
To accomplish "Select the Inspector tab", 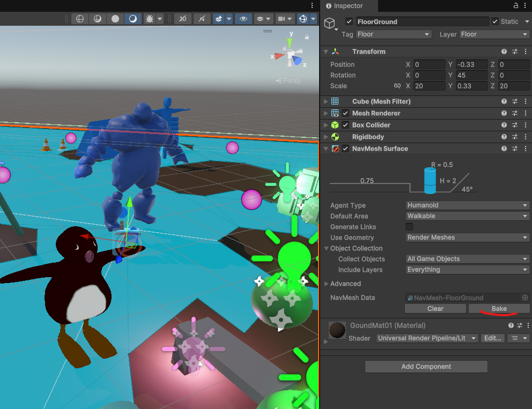I will point(344,6).
